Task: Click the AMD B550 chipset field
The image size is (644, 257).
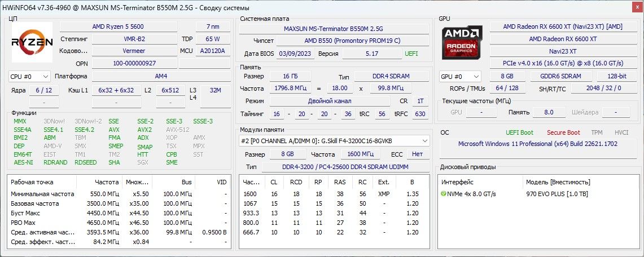Action: tap(352, 41)
